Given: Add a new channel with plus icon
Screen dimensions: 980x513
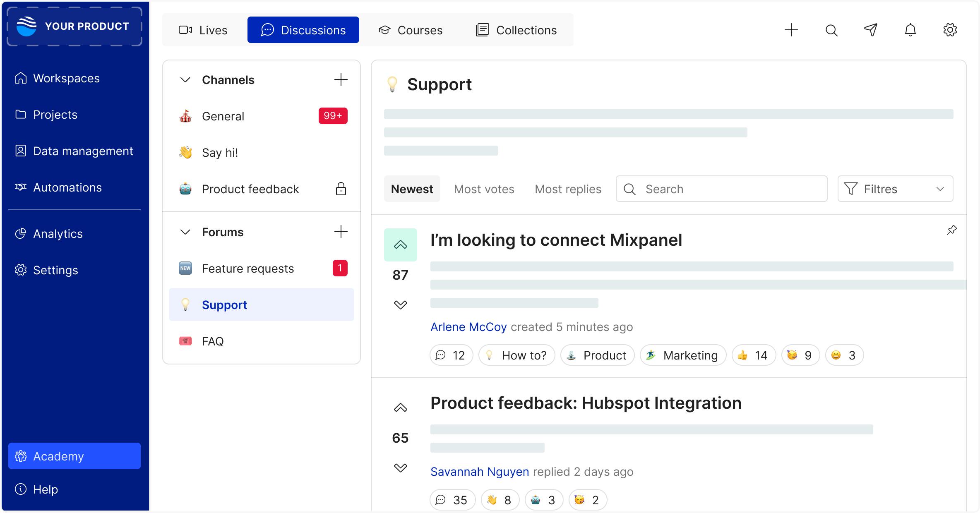Looking at the screenshot, I should point(341,80).
